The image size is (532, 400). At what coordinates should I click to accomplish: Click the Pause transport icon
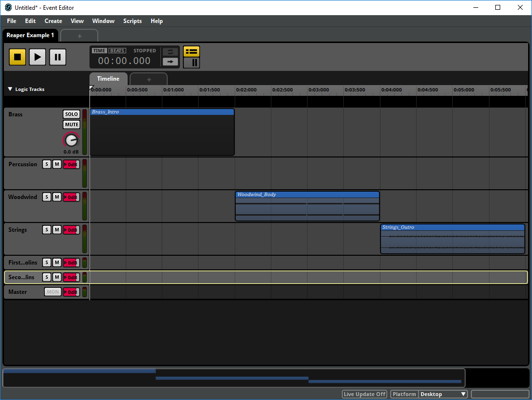pyautogui.click(x=57, y=57)
